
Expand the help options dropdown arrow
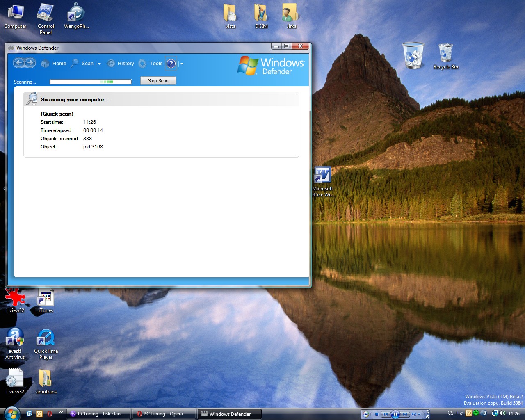(182, 64)
